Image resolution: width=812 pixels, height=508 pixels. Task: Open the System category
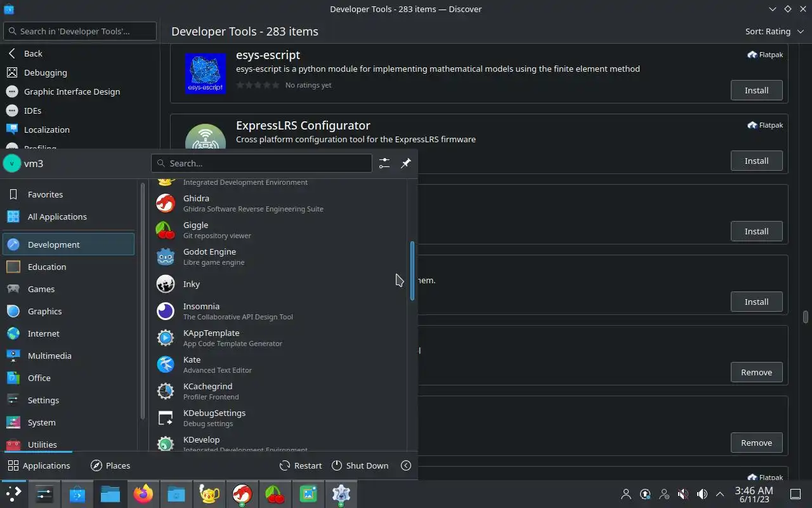(x=69, y=422)
